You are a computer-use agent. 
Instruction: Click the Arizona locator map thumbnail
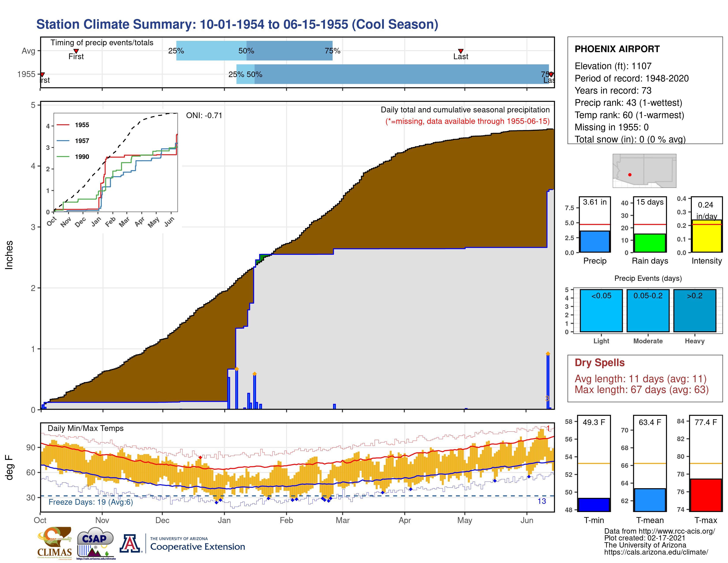point(644,170)
